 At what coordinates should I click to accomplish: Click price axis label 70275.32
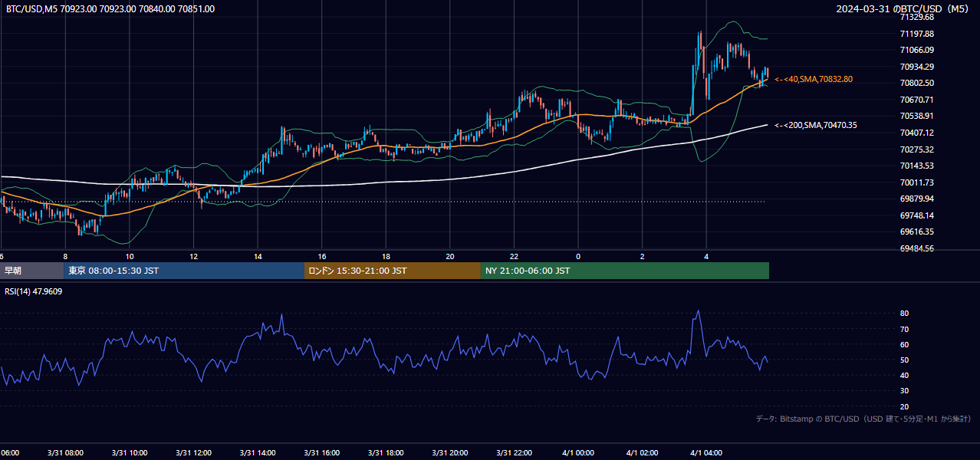(x=917, y=149)
